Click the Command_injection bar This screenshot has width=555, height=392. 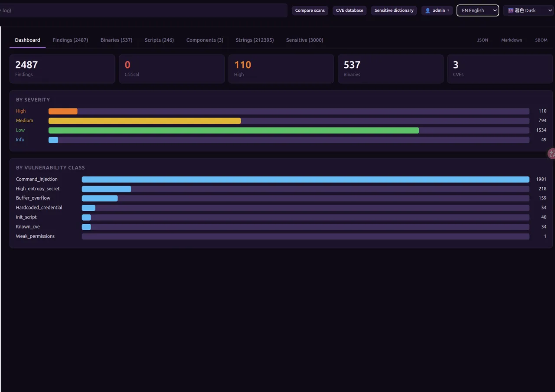(x=306, y=179)
